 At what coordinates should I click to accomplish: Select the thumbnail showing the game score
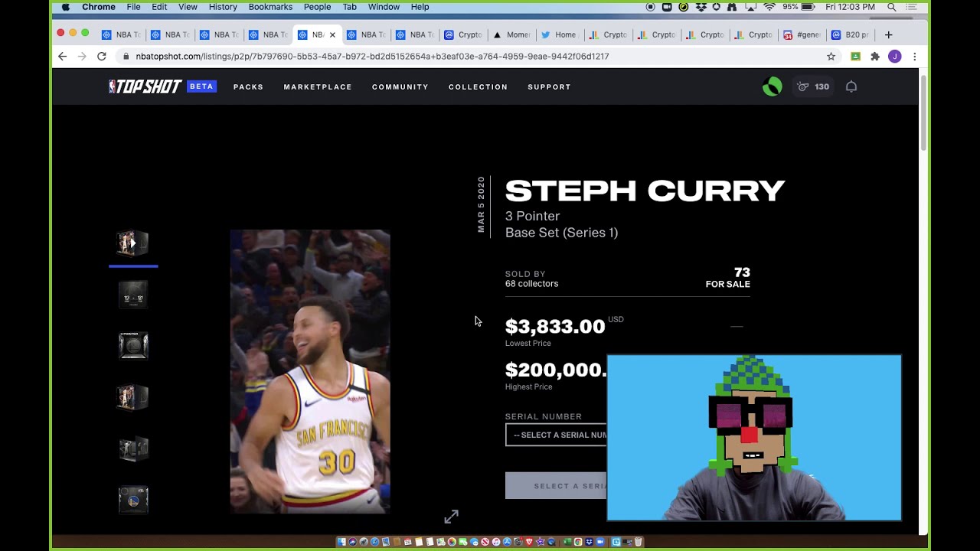(x=133, y=295)
